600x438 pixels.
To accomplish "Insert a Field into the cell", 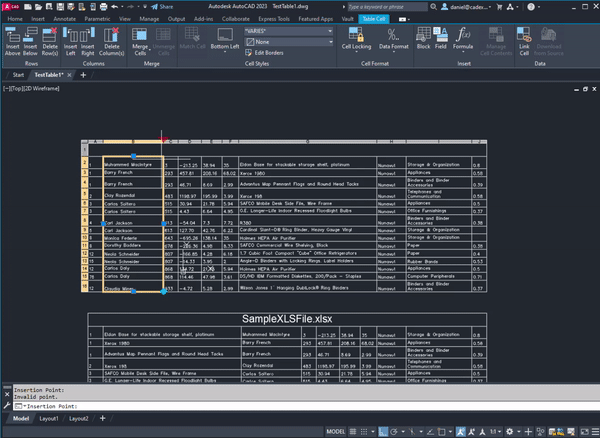I will coord(439,35).
